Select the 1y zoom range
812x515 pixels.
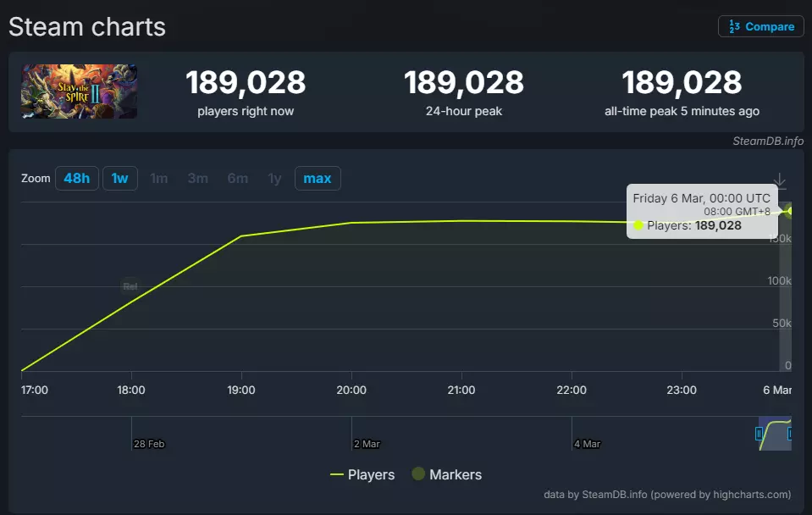274,178
